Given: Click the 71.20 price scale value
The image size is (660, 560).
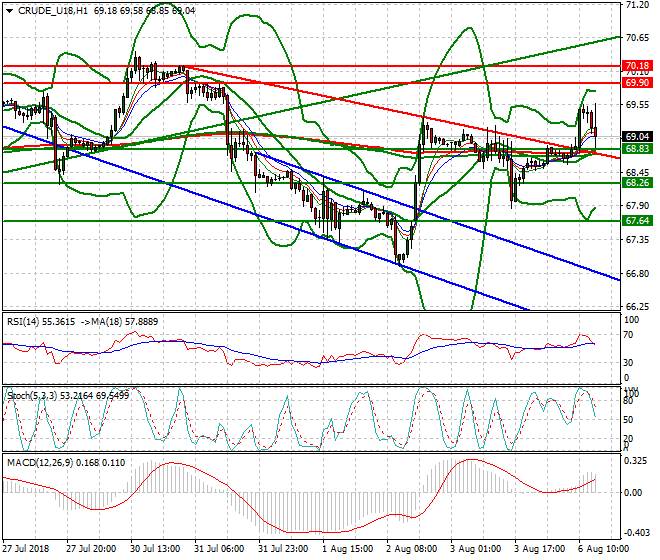Looking at the screenshot, I should tap(637, 5).
